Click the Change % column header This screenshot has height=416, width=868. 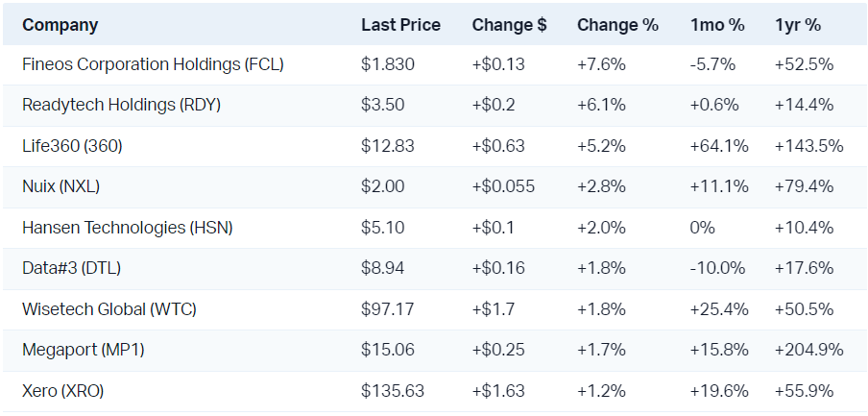tap(617, 25)
